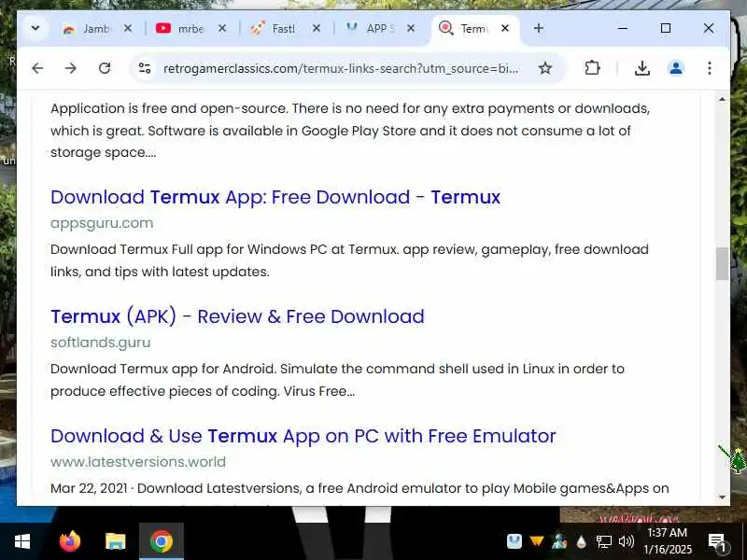This screenshot has height=560, width=747.
Task: Click the blue square app tray icon
Action: [x=514, y=541]
